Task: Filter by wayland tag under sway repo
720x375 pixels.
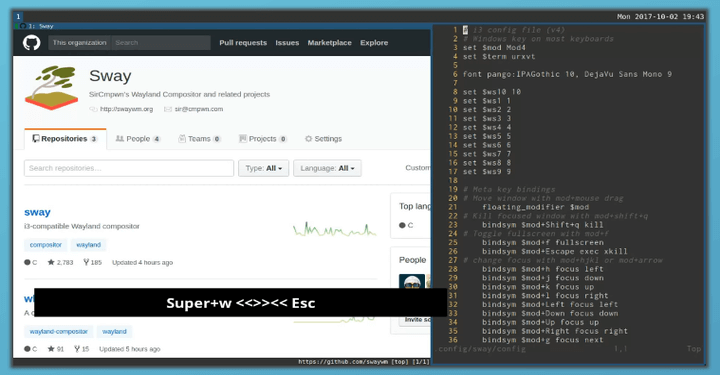Action: pos(89,245)
